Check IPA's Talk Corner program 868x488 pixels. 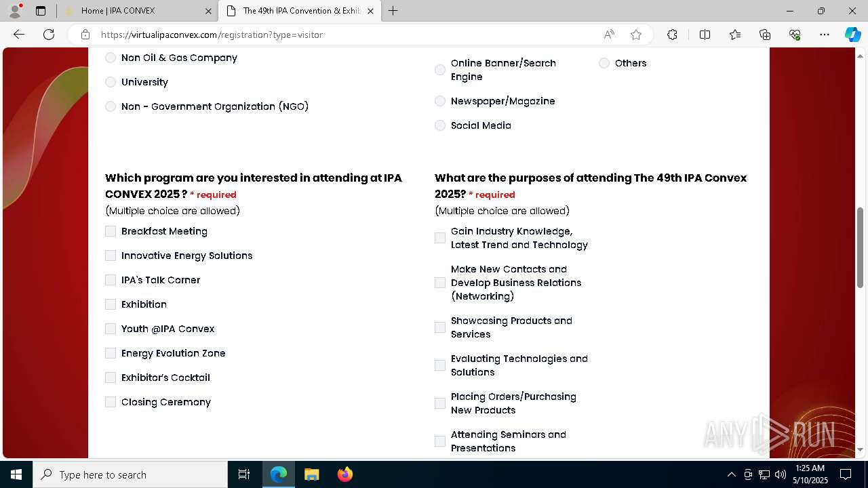click(111, 280)
